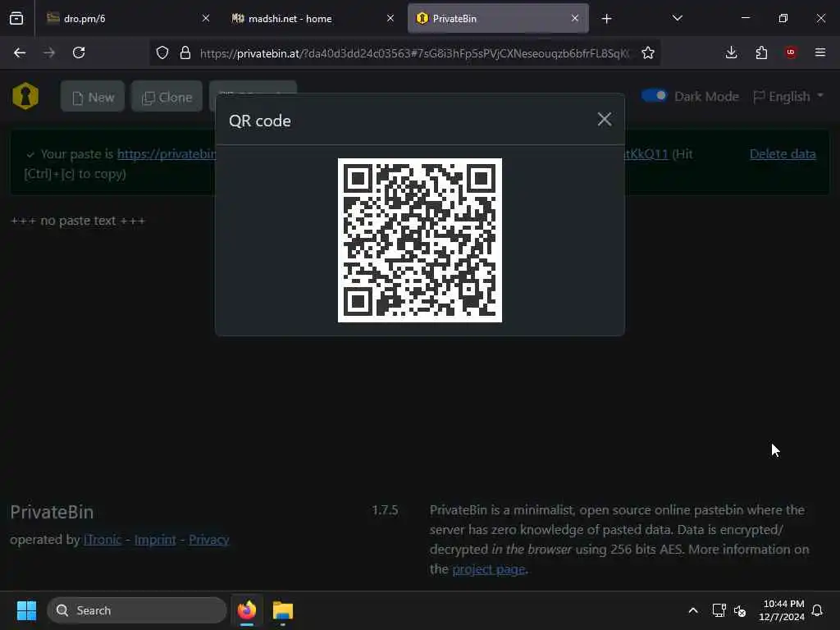Open the Privacy link
The height and width of the screenshot is (630, 840).
tap(209, 540)
